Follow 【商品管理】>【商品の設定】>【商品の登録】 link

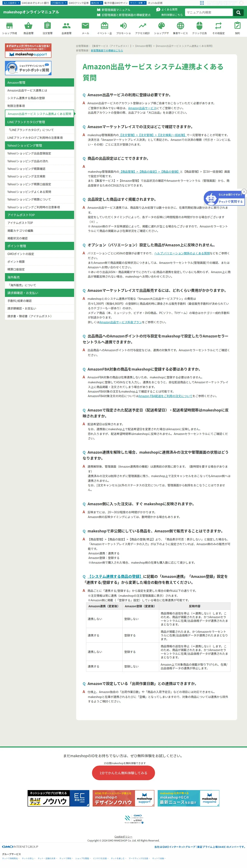[x=149, y=172]
